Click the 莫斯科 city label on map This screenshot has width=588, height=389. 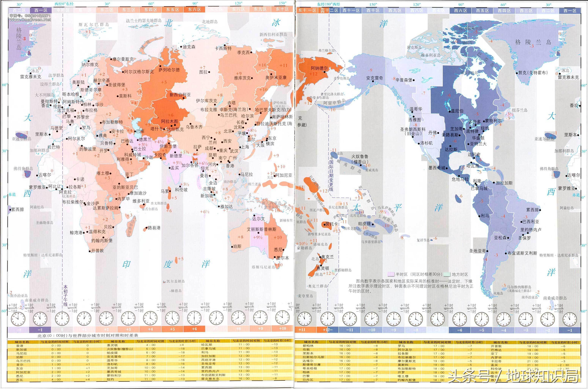(125, 96)
